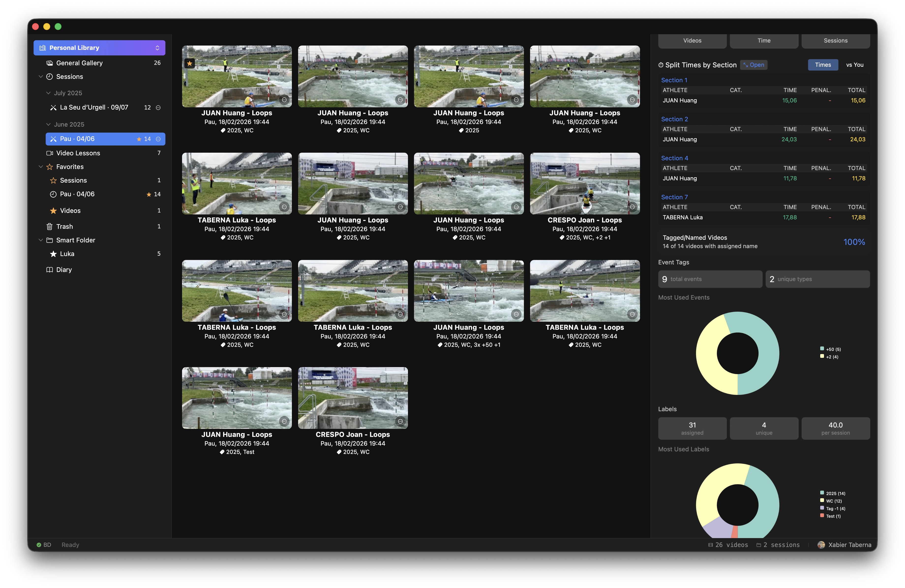The image size is (905, 588).
Task: Click the Luka smart folder star icon
Action: pyautogui.click(x=53, y=254)
